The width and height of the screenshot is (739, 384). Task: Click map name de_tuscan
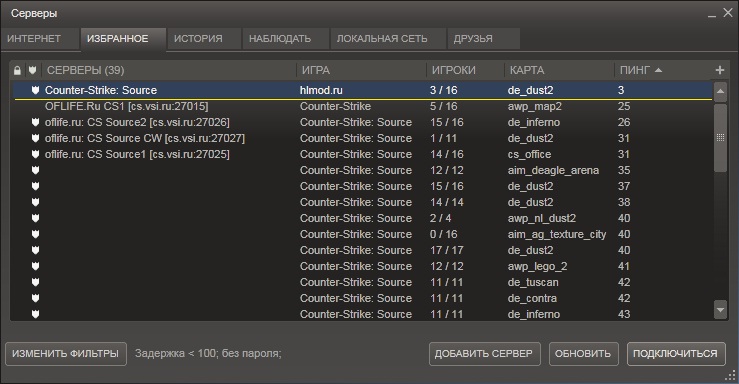tap(533, 283)
